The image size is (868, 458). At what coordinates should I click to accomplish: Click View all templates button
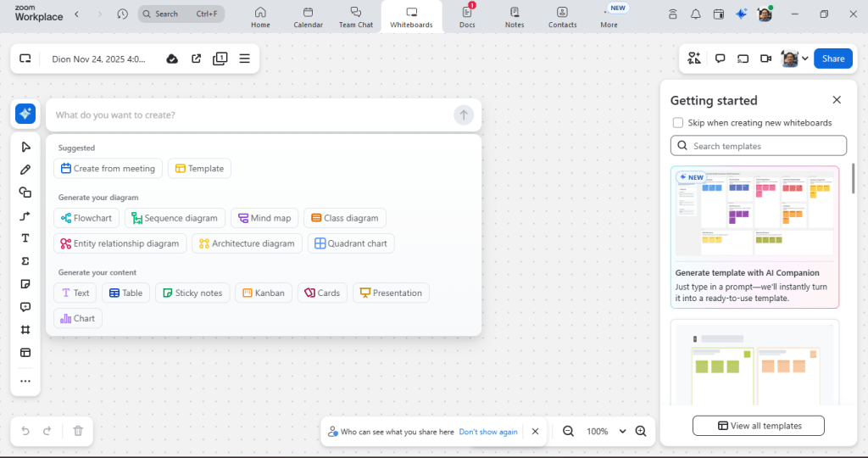[x=759, y=425]
